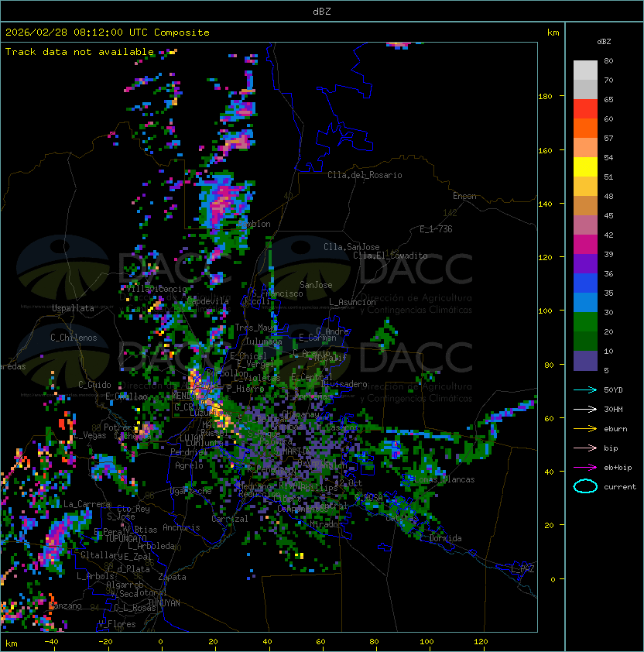This screenshot has height=652, width=644.
Task: Select the orange eburn arrow icon
Action: 585,428
